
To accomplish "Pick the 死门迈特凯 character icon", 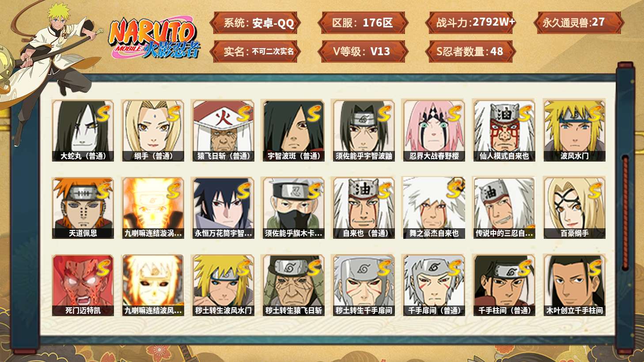I will point(83,285).
